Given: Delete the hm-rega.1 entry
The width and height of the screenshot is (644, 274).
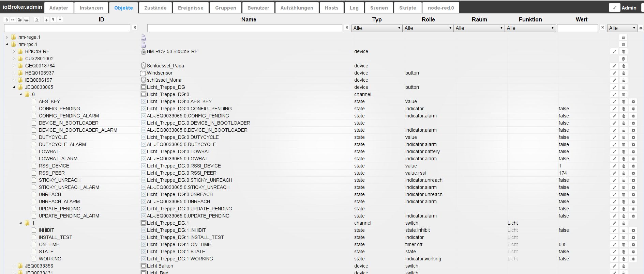Looking at the screenshot, I should [x=623, y=37].
